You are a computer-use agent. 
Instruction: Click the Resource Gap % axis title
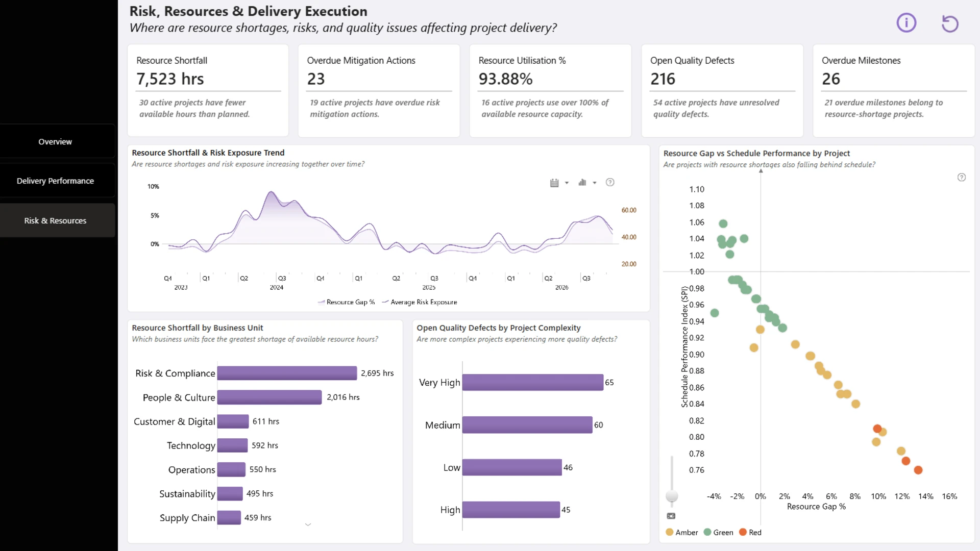[x=816, y=507]
